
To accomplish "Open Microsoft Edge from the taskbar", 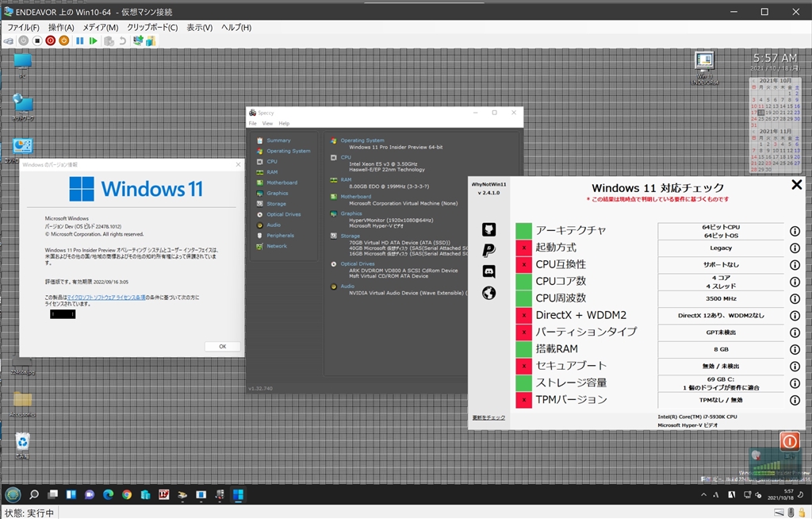I will click(108, 494).
